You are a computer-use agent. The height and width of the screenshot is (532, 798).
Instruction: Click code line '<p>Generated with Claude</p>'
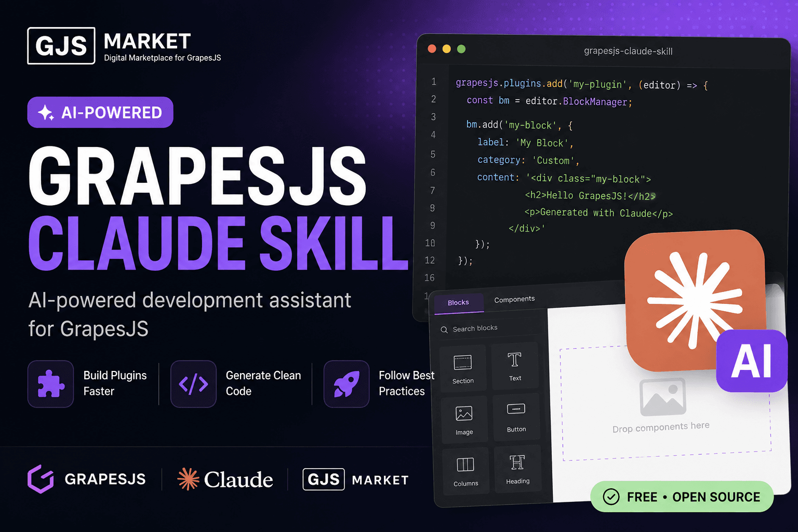tap(598, 213)
